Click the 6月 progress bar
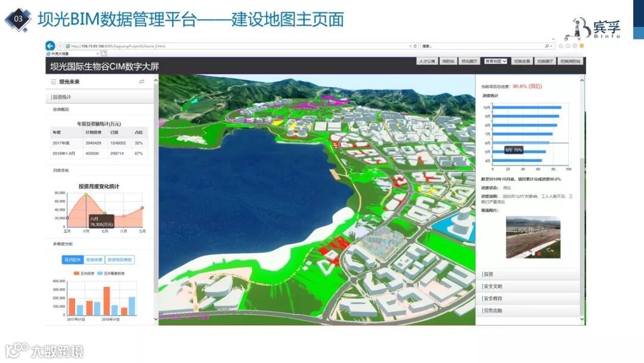644x363 pixels. coord(521,143)
